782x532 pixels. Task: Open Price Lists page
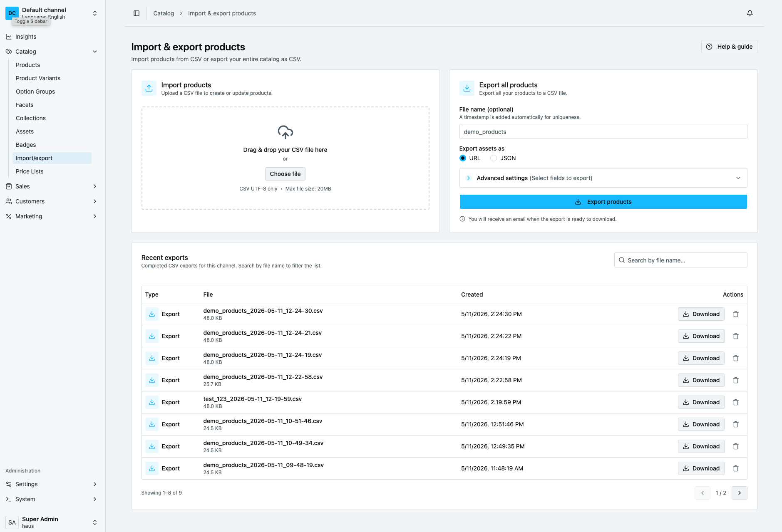[x=30, y=171]
